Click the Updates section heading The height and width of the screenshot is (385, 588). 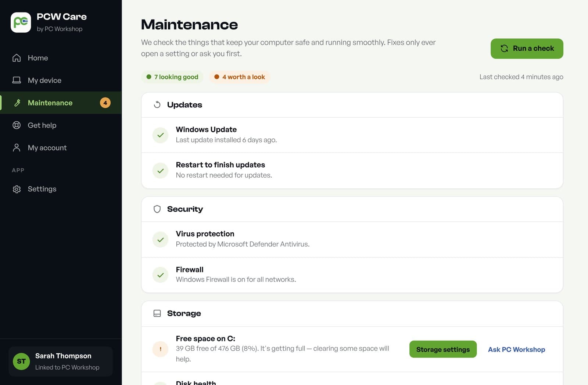(x=184, y=105)
